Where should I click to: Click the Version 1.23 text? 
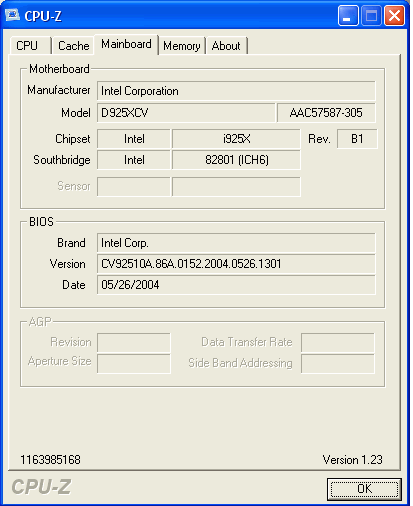tap(352, 460)
